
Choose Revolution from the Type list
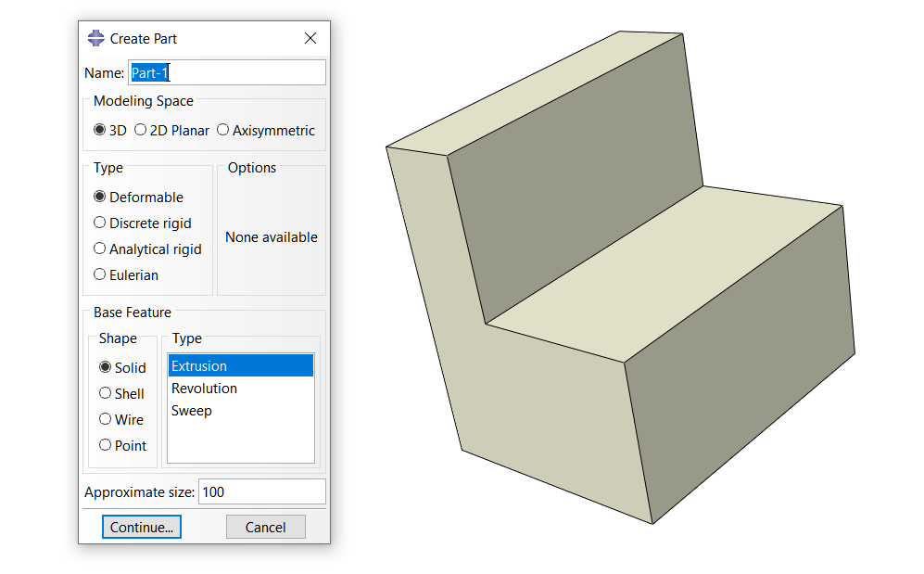click(x=204, y=388)
